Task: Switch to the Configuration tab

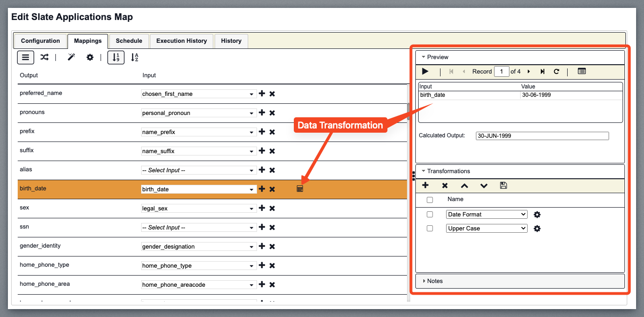Action: coord(41,41)
